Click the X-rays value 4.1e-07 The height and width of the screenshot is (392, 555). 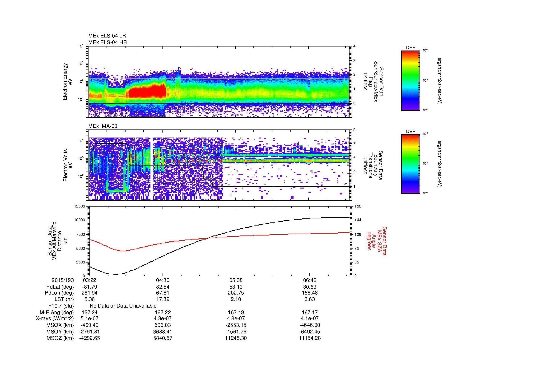[310, 318]
